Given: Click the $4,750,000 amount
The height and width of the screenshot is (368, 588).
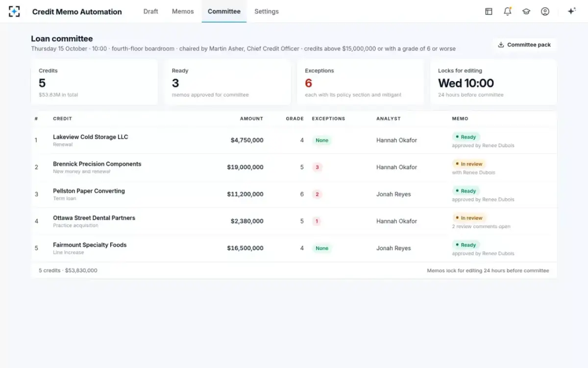Looking at the screenshot, I should click(x=247, y=140).
